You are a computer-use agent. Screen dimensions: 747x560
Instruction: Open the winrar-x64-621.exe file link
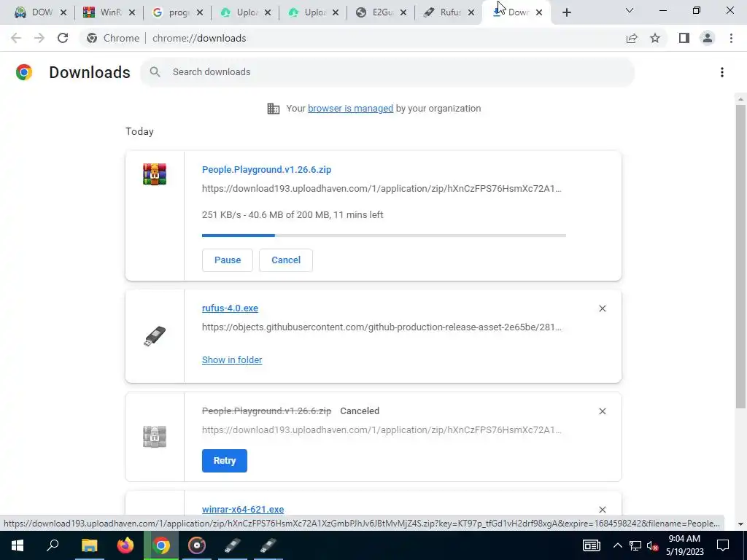pyautogui.click(x=243, y=509)
